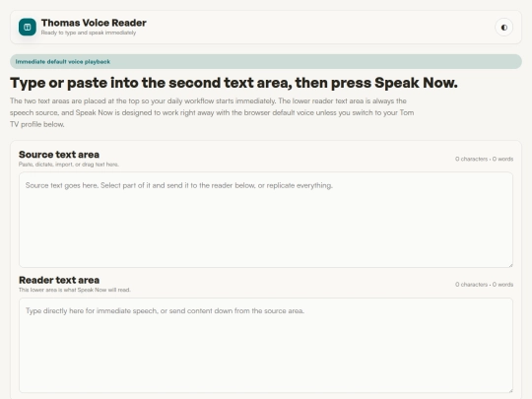Click the 'Paste, dictate, import, or drag text here.' hint
The image size is (532, 399).
[69, 165]
